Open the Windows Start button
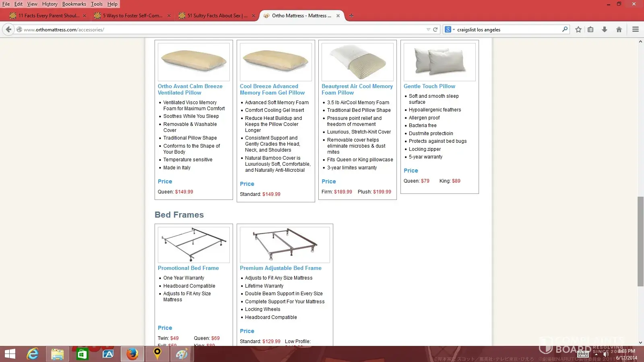This screenshot has width=644, height=362. pos(10,354)
